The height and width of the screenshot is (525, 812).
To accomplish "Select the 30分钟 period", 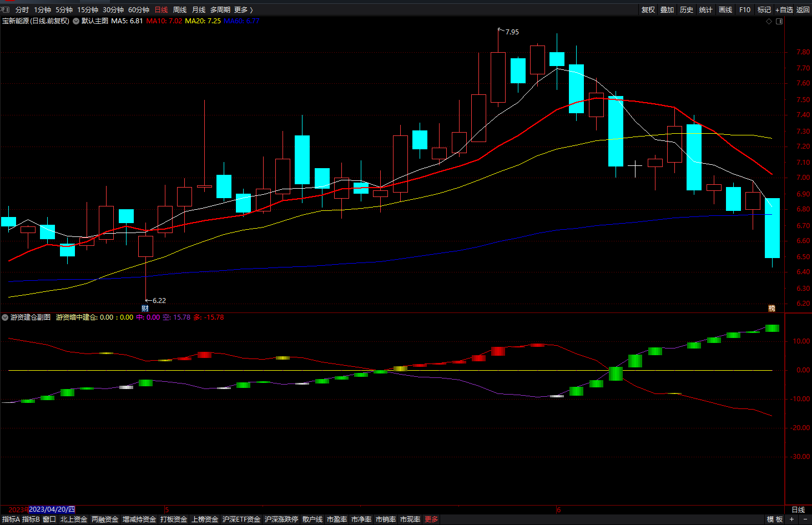I will coord(113,10).
